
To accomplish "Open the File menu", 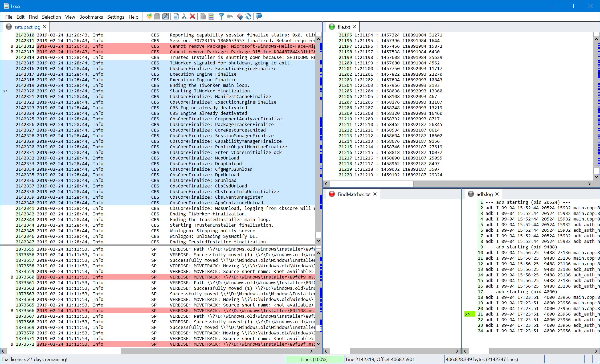I will [9, 17].
